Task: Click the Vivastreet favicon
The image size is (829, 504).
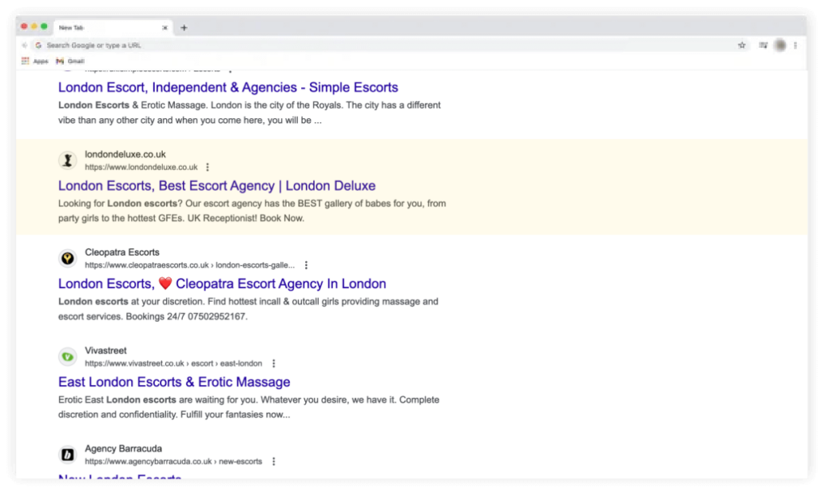Action: point(68,357)
